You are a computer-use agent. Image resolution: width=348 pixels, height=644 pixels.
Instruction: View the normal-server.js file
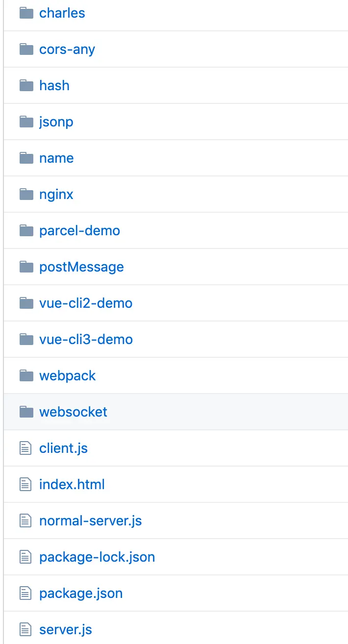click(x=91, y=520)
